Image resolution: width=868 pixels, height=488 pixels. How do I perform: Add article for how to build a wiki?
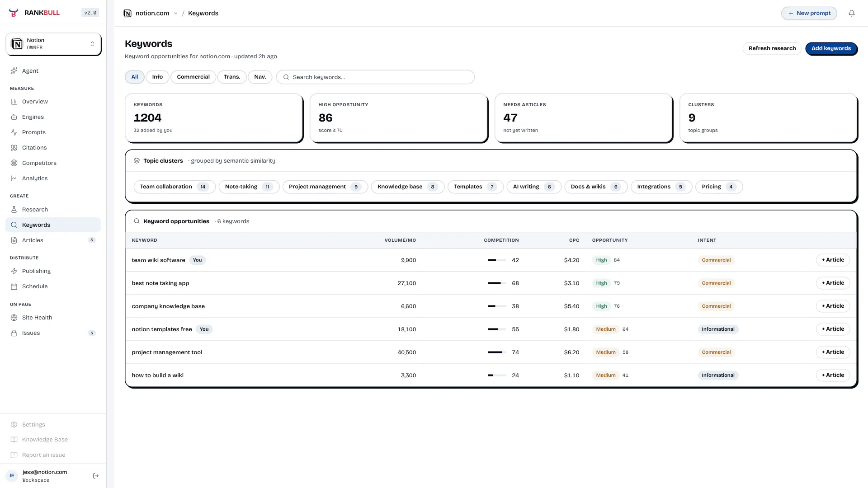833,375
